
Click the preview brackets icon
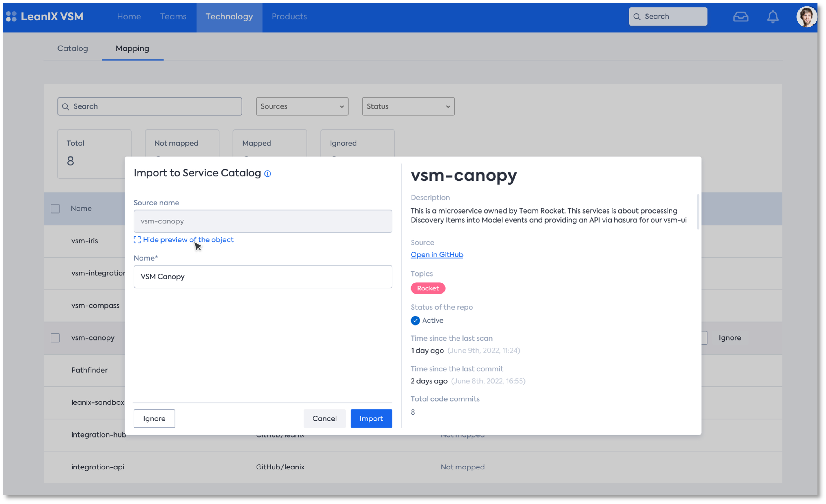137,240
